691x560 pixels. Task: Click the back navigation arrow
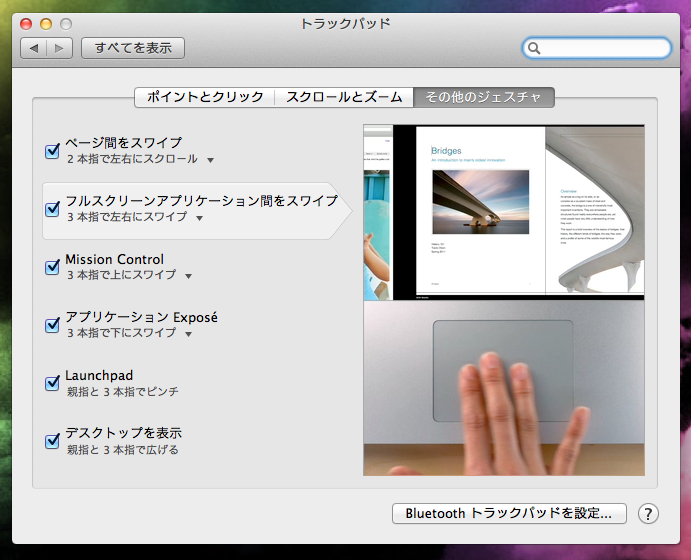click(34, 48)
